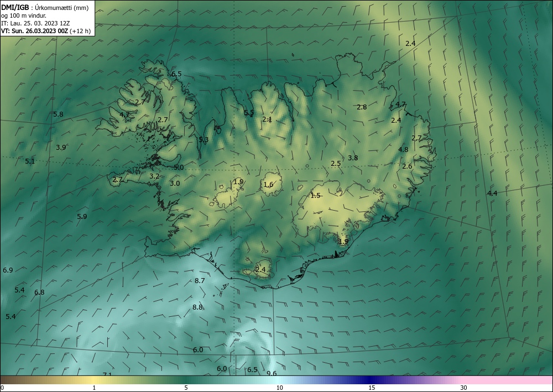Click the legend label 15
This screenshot has width=553, height=392.
click(372, 388)
